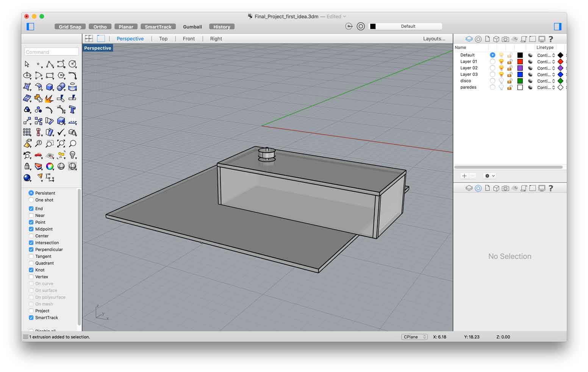The image size is (588, 372).
Task: Open the paredes layer linetype dropdown
Action: (x=546, y=87)
